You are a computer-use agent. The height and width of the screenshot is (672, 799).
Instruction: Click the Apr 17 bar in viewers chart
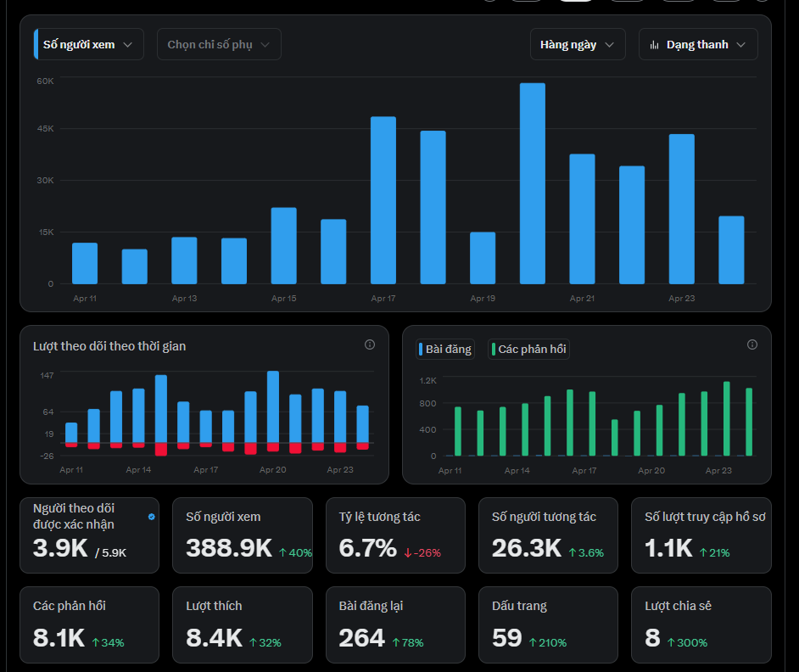[x=383, y=200]
